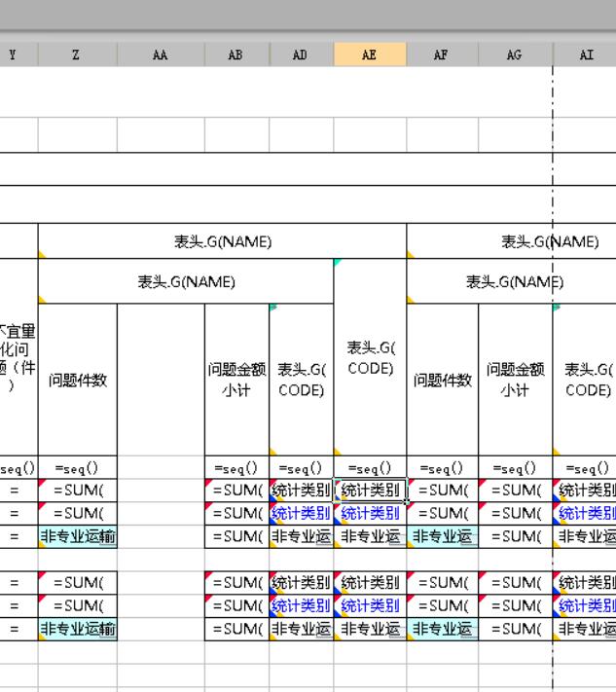Click =SUM( cell directly below =seq() in column AG
The width and height of the screenshot is (616, 692).
(516, 491)
